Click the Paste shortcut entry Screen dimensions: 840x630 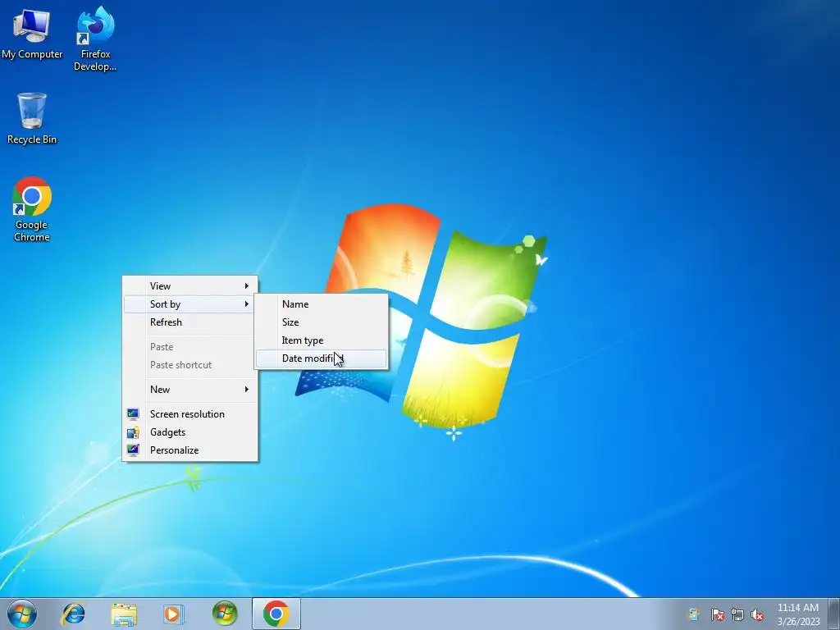pos(189,365)
